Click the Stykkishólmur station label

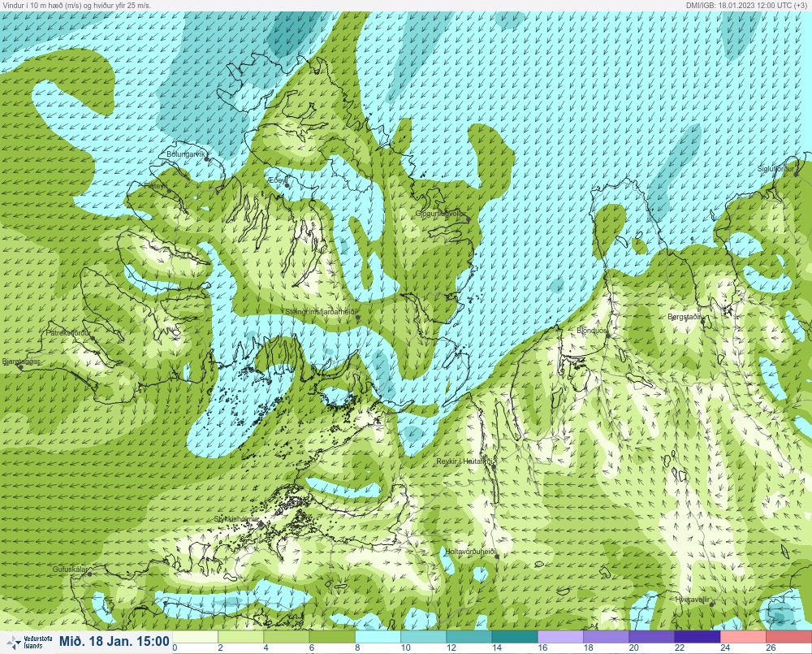coord(236,519)
